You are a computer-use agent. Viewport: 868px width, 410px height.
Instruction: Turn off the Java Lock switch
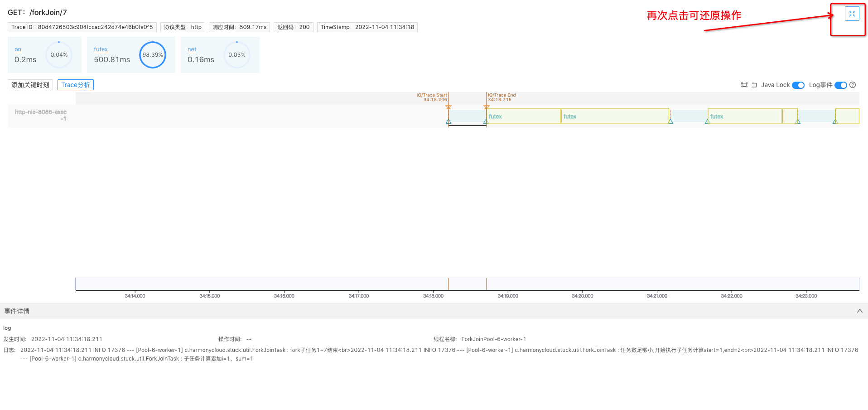[x=798, y=85]
